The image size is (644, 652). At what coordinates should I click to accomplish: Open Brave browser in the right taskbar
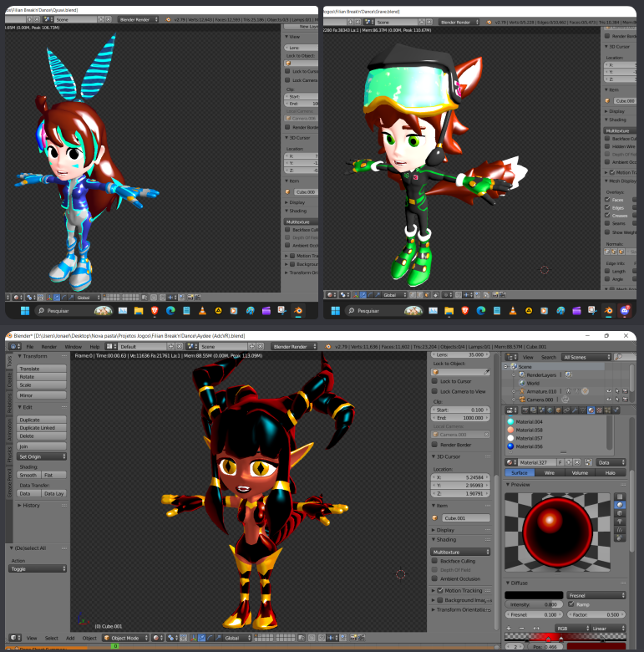pyautogui.click(x=465, y=311)
